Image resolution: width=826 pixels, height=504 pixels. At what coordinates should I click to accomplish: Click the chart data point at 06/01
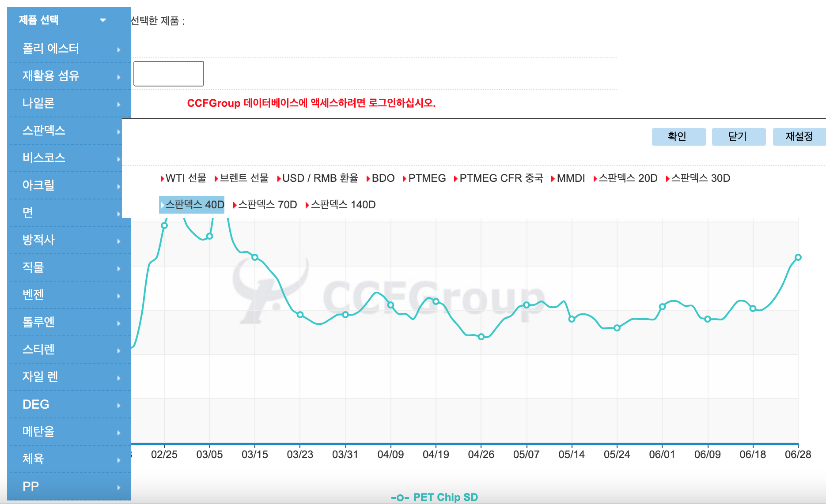pyautogui.click(x=662, y=307)
